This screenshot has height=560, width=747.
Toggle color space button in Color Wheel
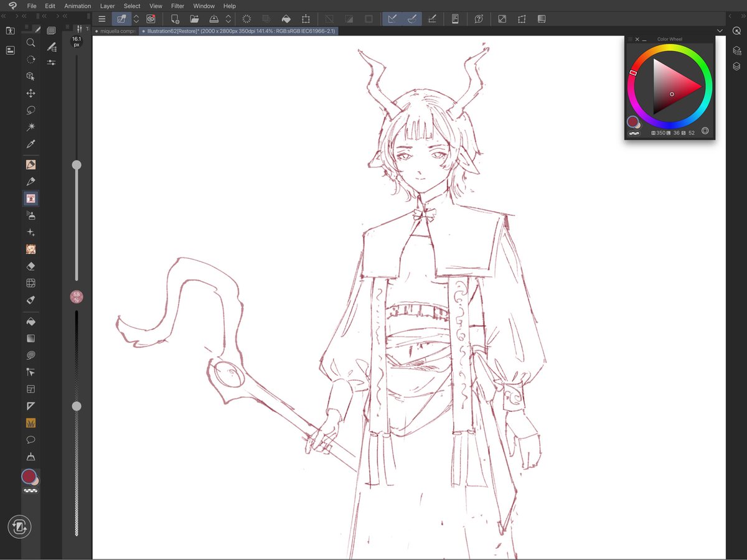(x=705, y=131)
